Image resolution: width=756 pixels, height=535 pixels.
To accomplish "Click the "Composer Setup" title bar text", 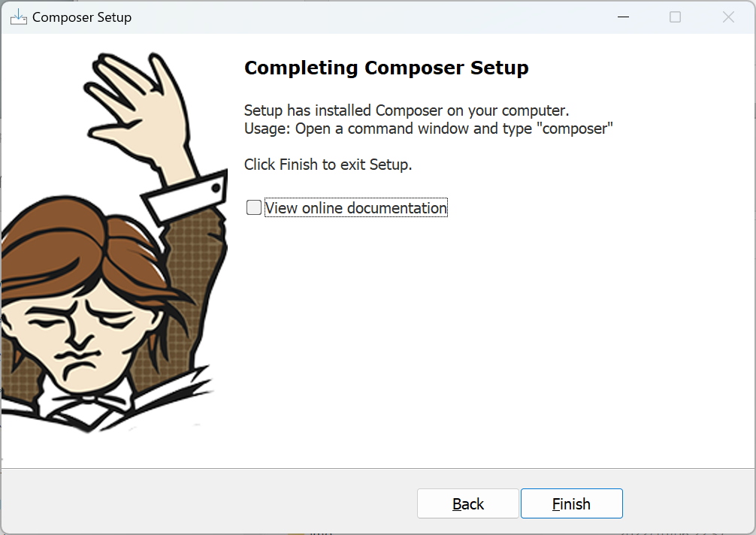I will pos(82,17).
